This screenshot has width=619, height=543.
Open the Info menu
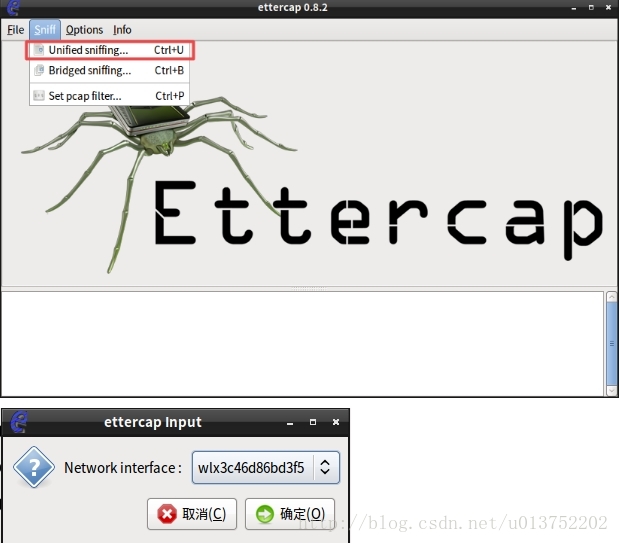point(122,30)
